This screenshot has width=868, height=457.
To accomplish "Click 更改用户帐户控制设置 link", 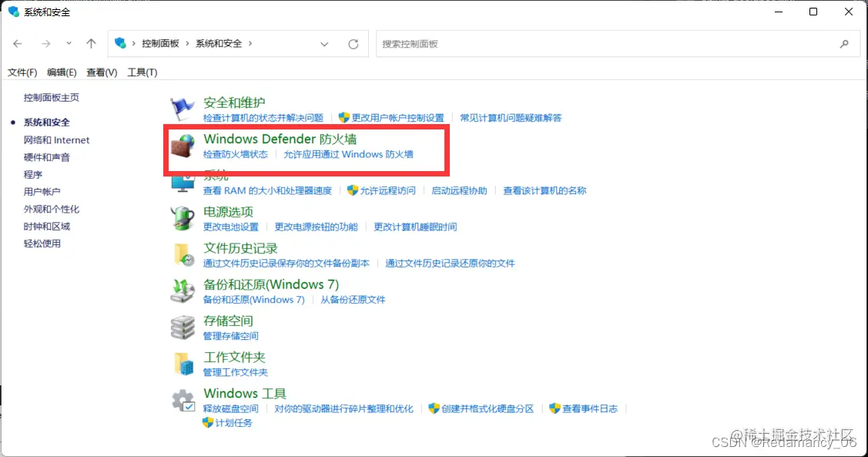I will pos(397,118).
